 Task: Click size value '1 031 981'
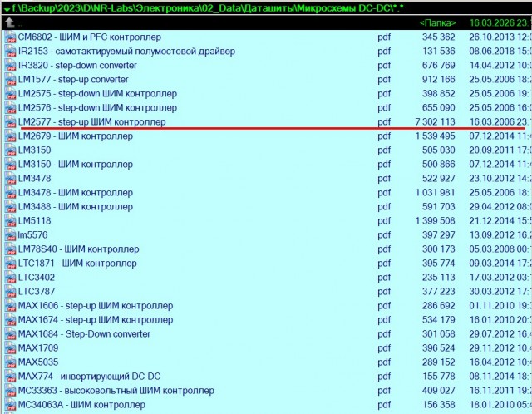(x=435, y=193)
